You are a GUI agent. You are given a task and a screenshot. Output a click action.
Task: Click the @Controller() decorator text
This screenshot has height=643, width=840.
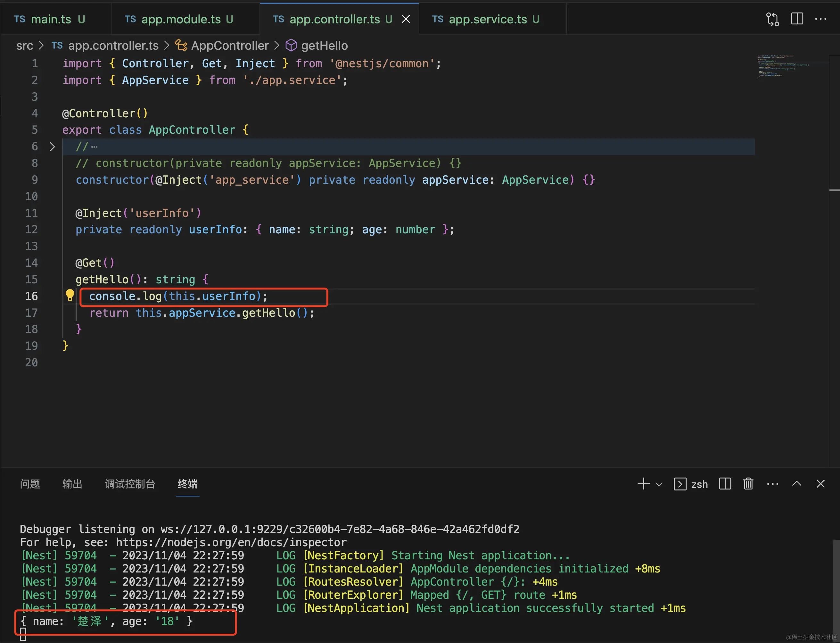click(105, 113)
